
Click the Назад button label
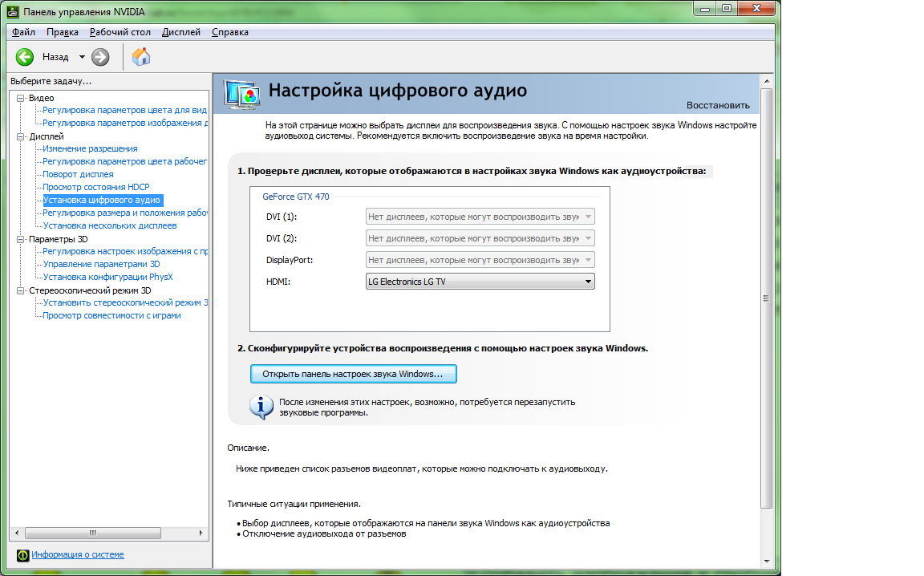(x=55, y=57)
